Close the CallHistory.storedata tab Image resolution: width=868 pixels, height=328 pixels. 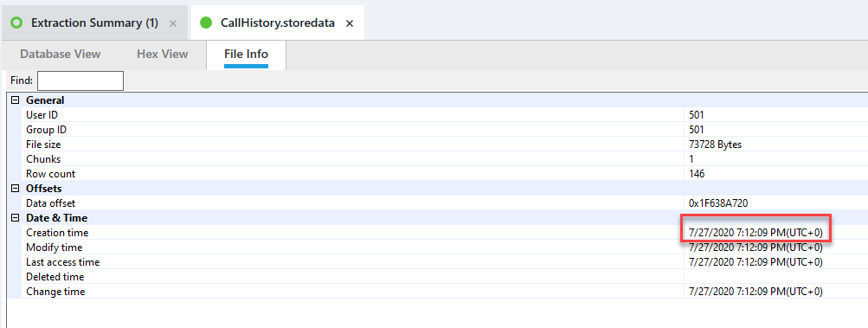click(x=350, y=24)
